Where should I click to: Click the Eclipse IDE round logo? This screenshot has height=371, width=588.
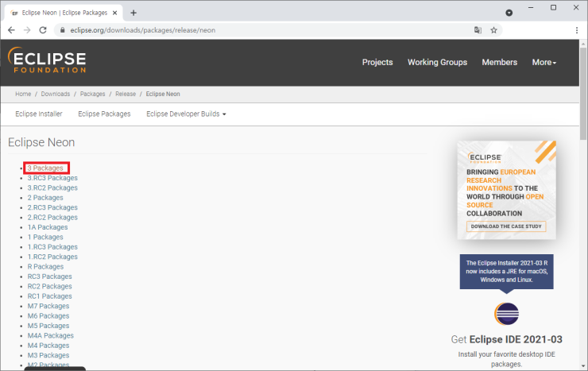tap(506, 315)
